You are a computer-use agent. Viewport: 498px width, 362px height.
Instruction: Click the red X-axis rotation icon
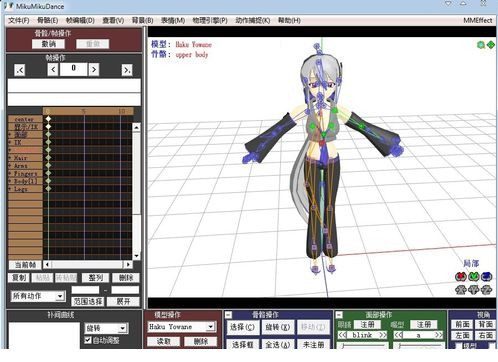[461, 276]
